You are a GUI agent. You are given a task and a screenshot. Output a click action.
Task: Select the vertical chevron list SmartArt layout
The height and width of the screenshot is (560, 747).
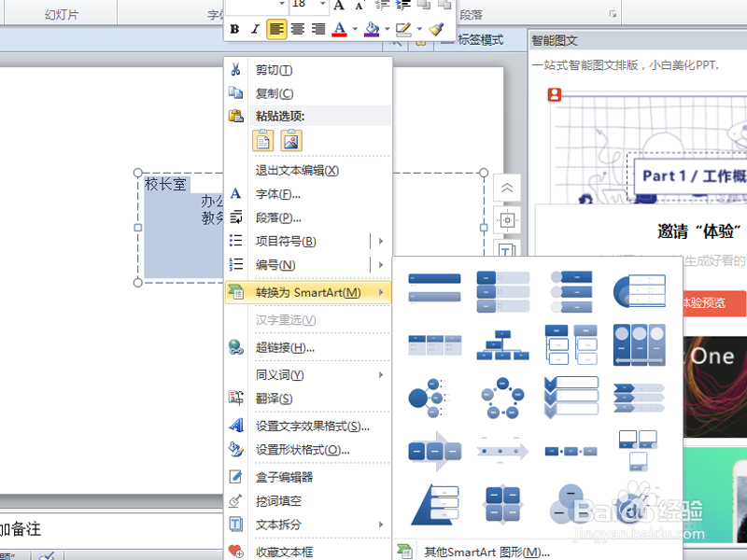click(571, 398)
